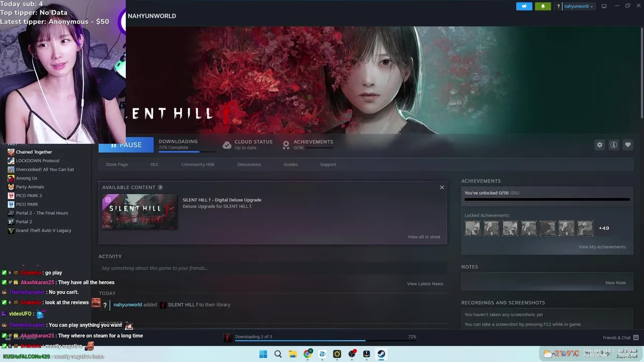644x362 pixels.
Task: Open File Explorer from taskbar
Action: (293, 354)
